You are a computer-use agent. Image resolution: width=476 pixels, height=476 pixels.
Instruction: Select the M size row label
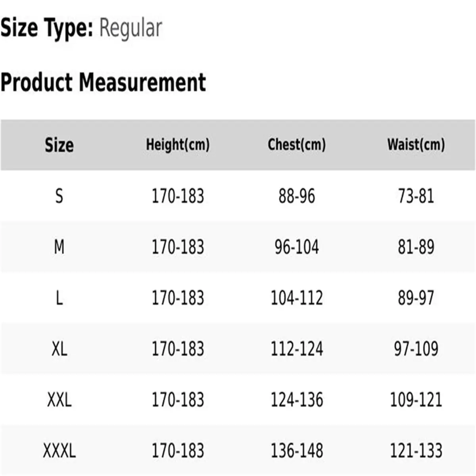tap(59, 247)
